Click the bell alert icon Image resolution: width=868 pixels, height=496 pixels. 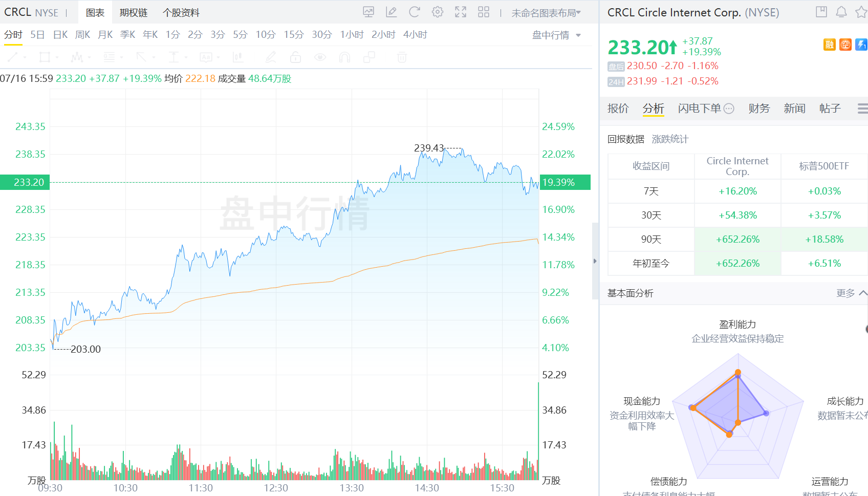(841, 12)
